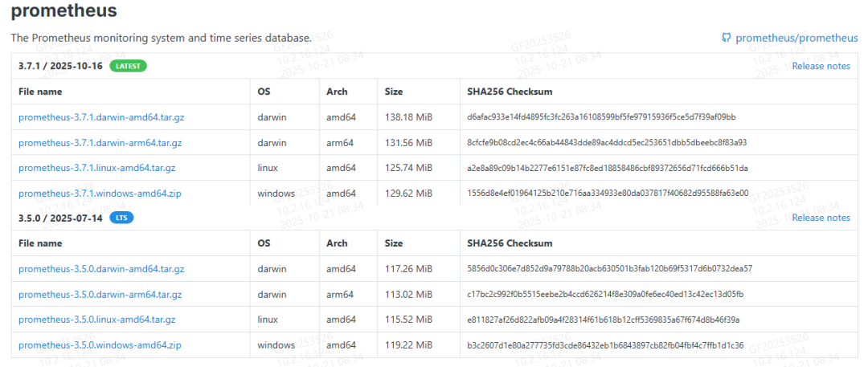Select checksum starting with d6afac933e14
The image size is (868, 367).
601,117
